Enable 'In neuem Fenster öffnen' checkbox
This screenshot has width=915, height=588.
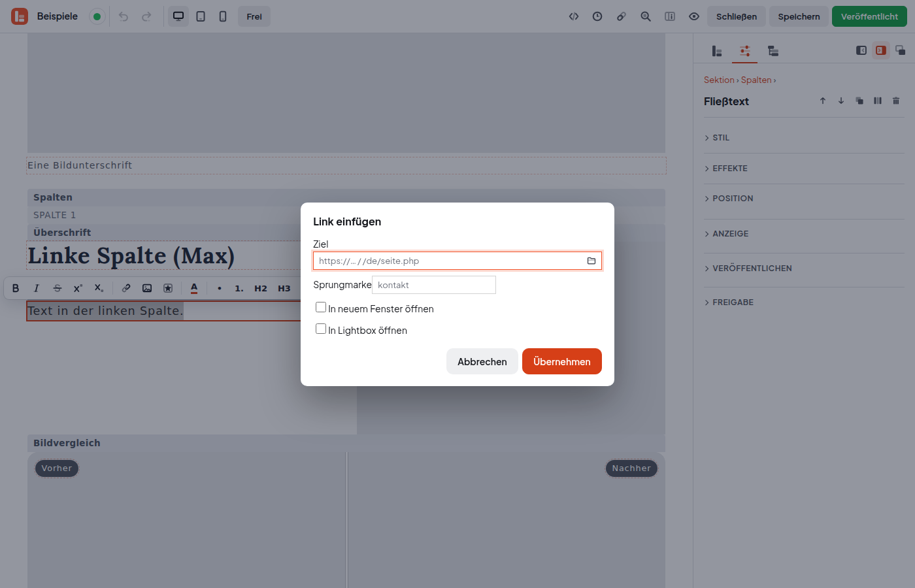click(321, 307)
